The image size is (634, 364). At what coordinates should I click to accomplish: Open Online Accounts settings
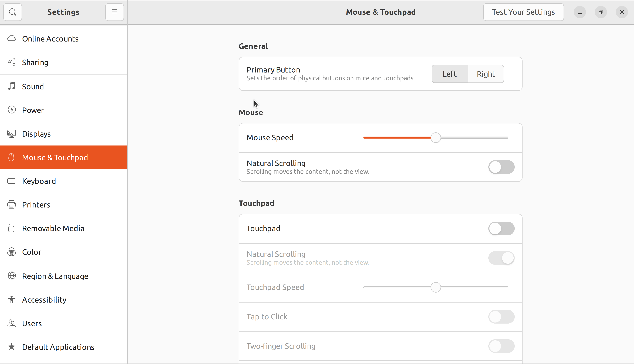click(x=50, y=39)
